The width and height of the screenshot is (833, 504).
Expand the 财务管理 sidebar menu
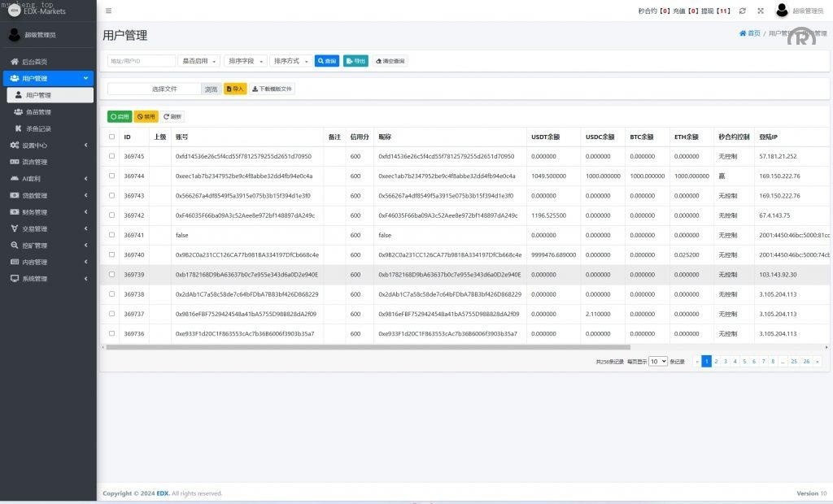(34, 212)
